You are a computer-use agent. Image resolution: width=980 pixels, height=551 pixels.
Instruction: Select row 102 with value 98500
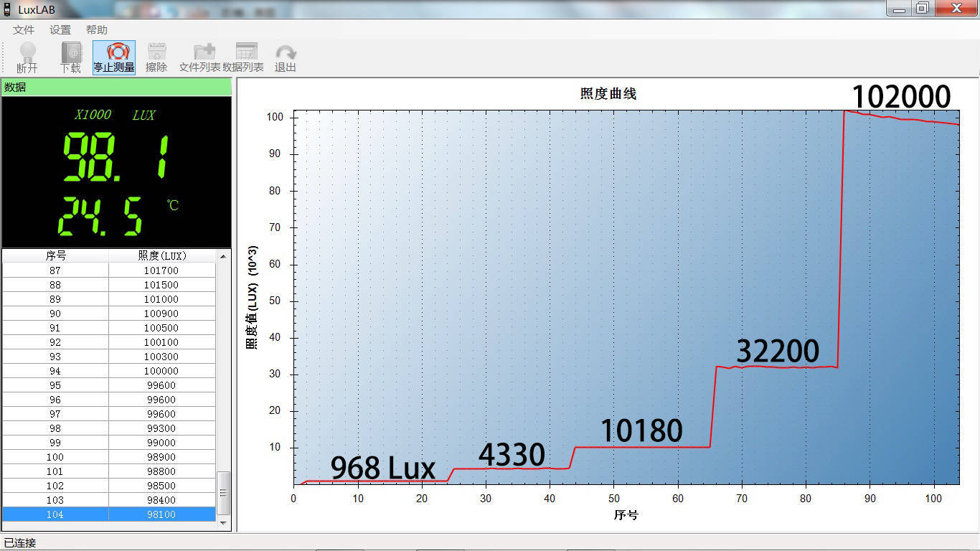pyautogui.click(x=109, y=486)
